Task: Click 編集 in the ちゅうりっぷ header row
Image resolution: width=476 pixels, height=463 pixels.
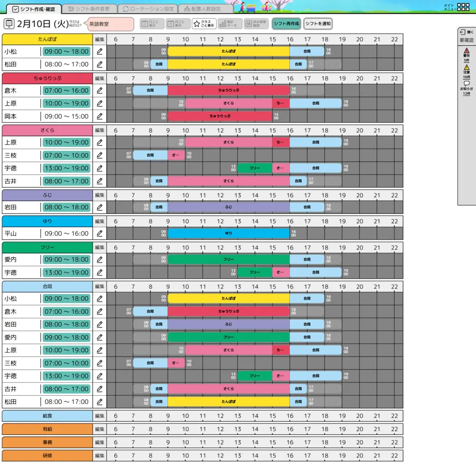Action: coord(99,79)
